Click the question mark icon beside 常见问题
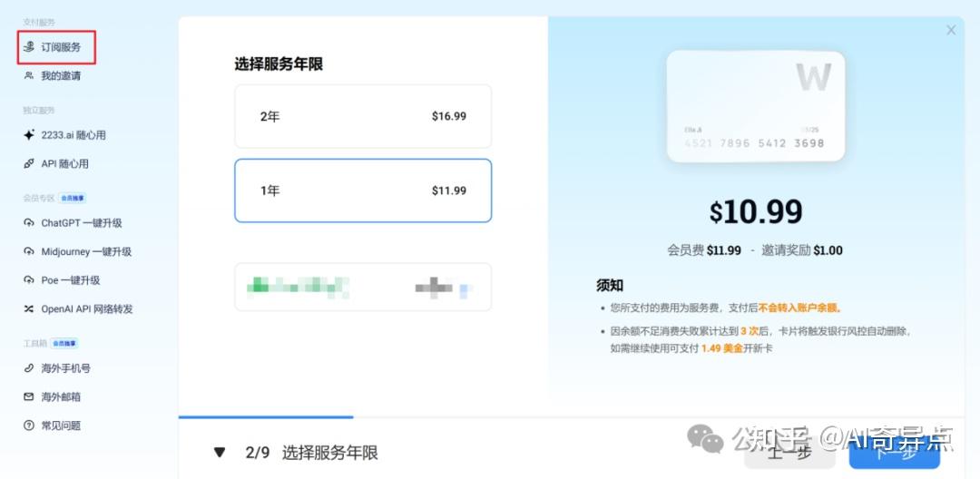Image resolution: width=980 pixels, height=479 pixels. [x=29, y=425]
